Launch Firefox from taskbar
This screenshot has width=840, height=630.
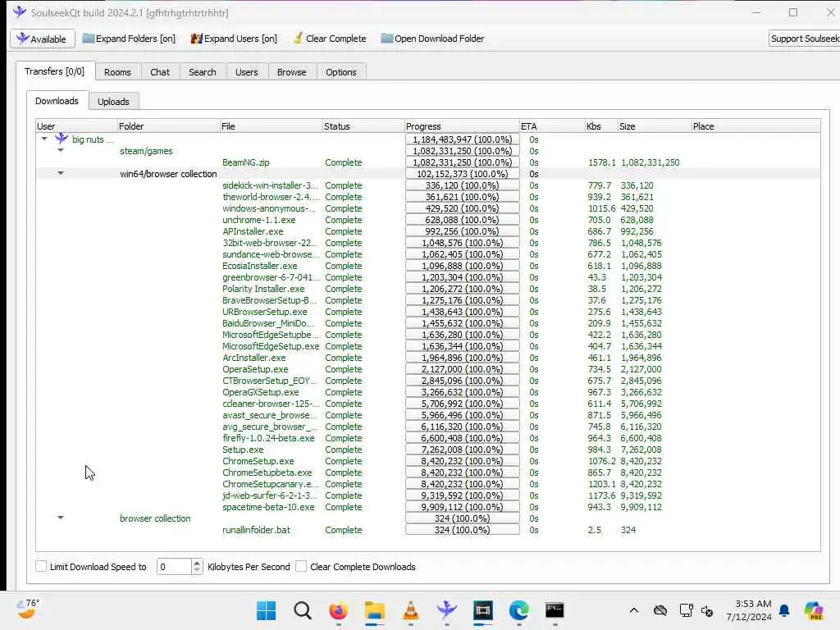pos(338,610)
